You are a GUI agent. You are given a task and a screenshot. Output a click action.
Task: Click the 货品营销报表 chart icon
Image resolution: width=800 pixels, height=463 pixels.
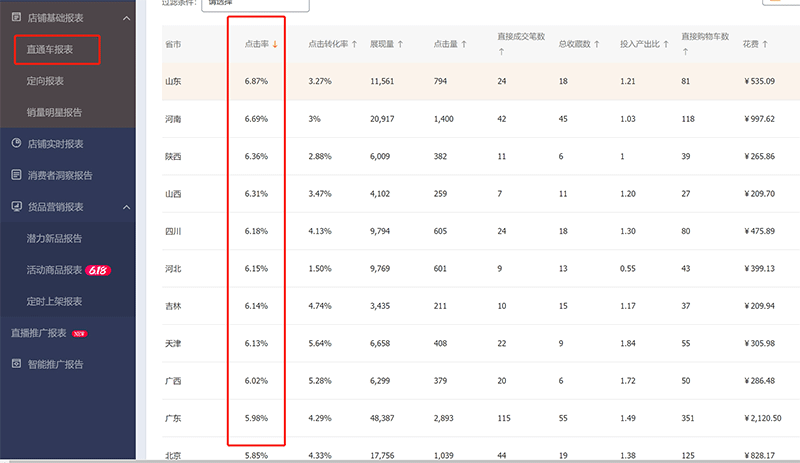click(16, 207)
